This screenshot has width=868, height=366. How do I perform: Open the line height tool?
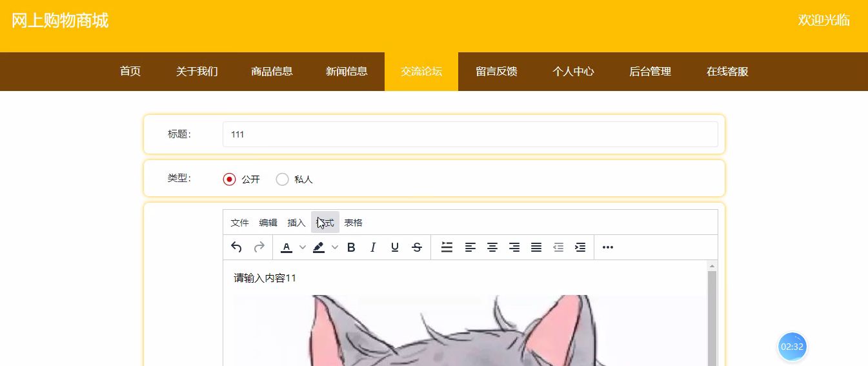tap(447, 247)
